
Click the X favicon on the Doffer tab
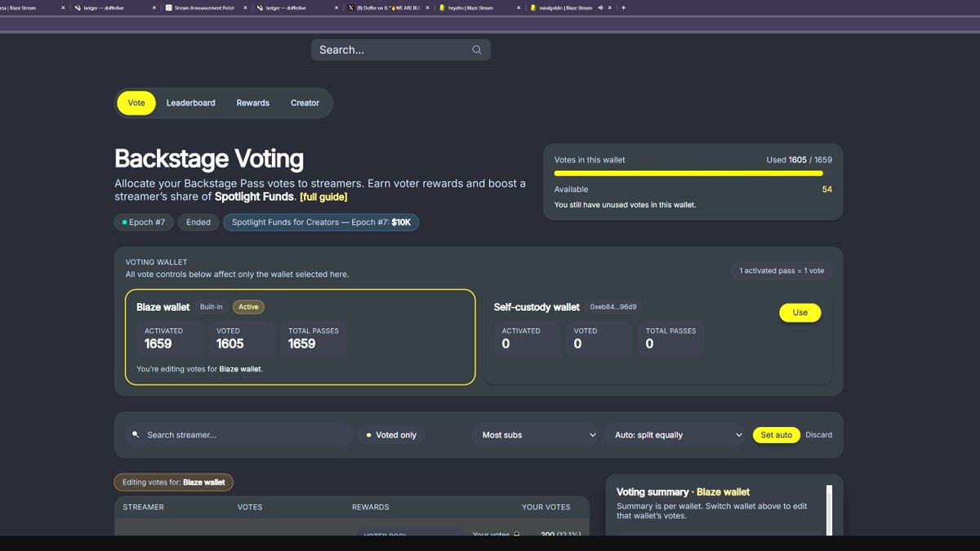tap(352, 7)
